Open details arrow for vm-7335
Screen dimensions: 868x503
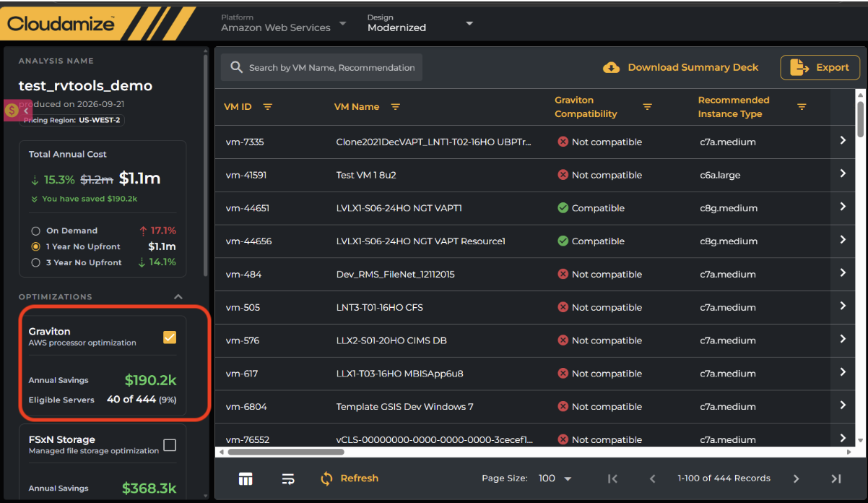click(x=843, y=141)
